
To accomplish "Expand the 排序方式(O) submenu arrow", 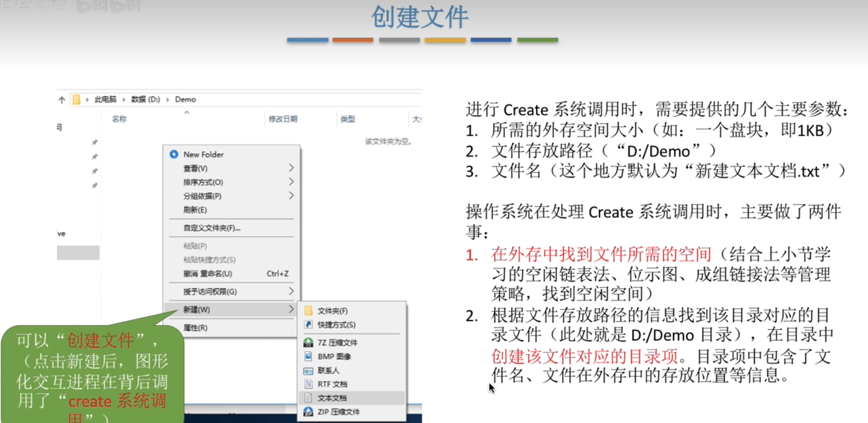I will tap(291, 182).
